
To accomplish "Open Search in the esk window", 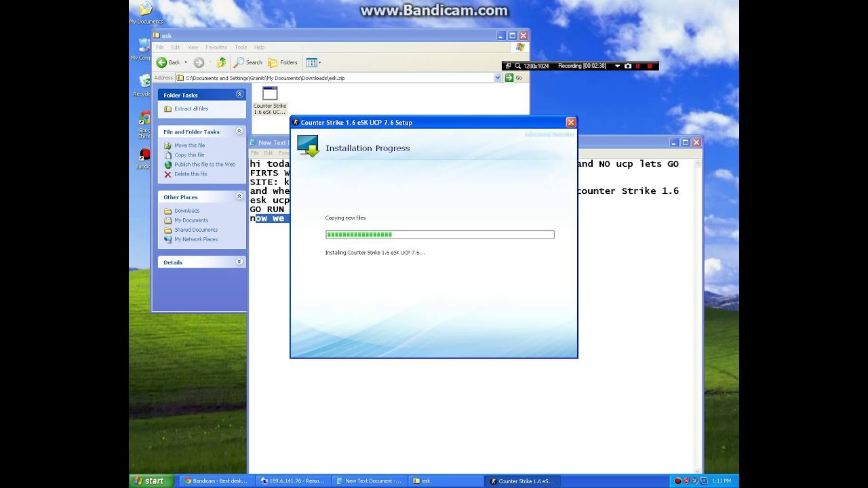I will point(248,62).
